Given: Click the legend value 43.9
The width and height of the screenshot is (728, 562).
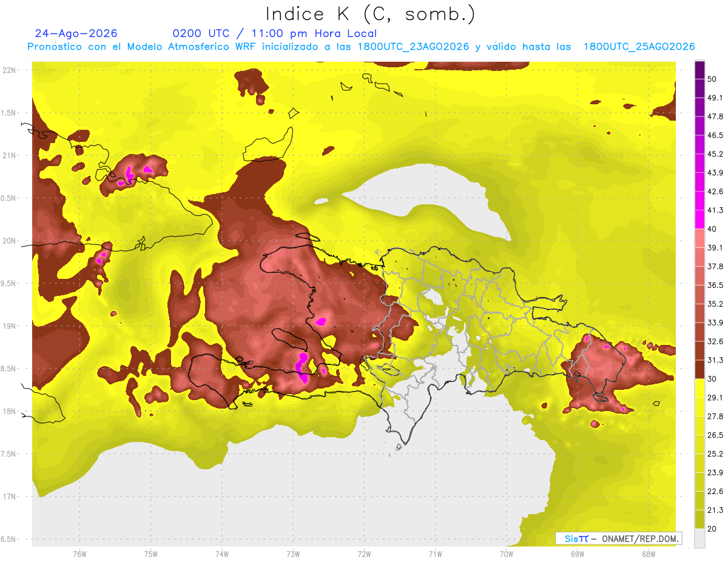Looking at the screenshot, I should tap(716, 173).
